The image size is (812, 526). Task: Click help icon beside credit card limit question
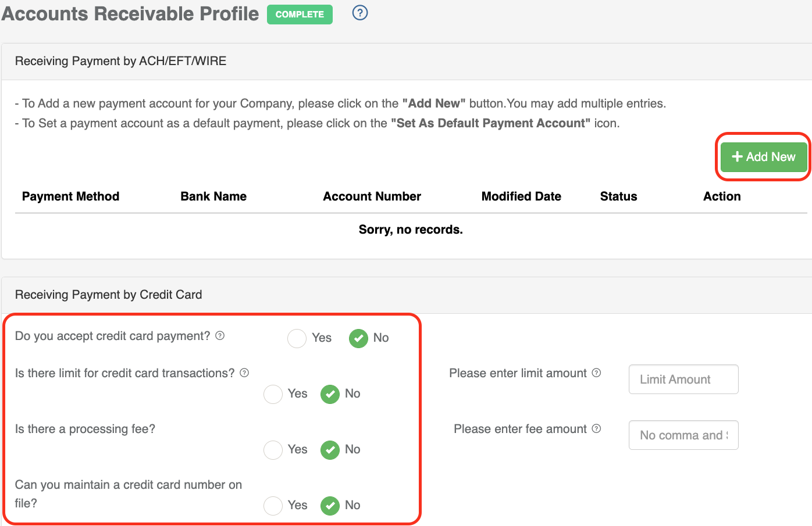pyautogui.click(x=244, y=373)
